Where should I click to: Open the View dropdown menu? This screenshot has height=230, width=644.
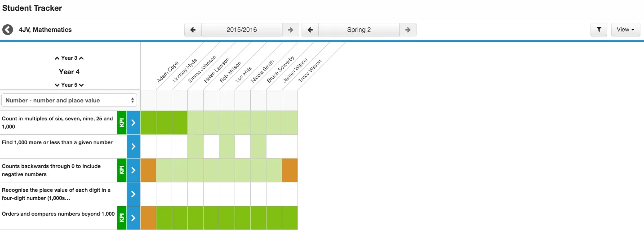(x=626, y=30)
